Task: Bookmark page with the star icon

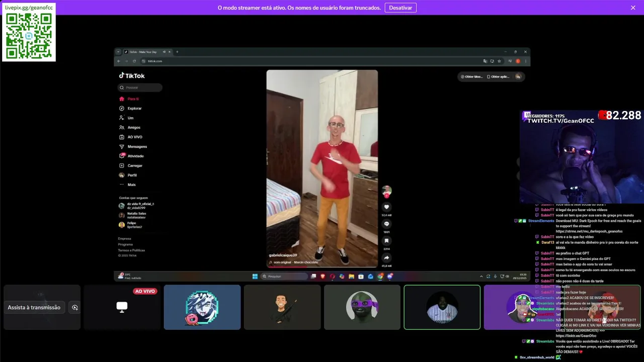Action: point(499,61)
